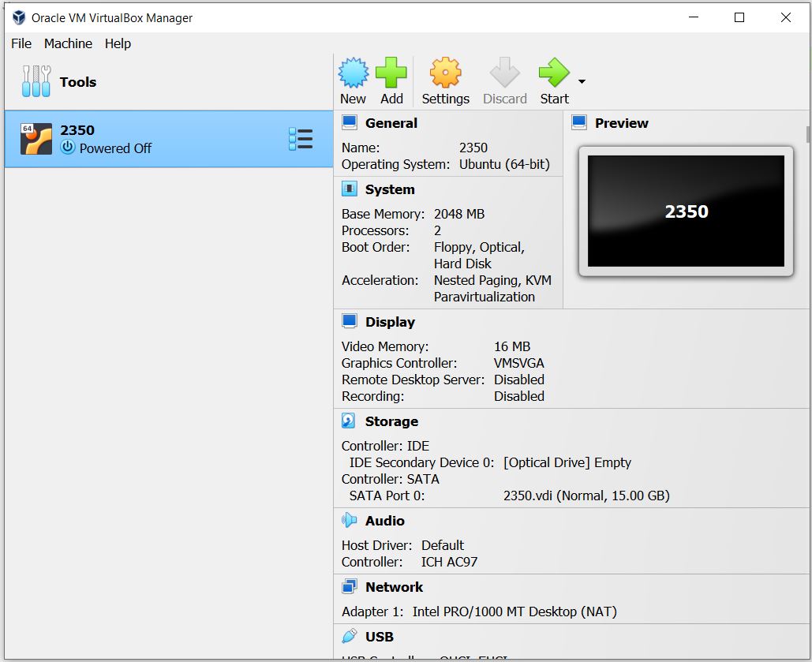Click the Tools sidebar icon

pos(35,81)
